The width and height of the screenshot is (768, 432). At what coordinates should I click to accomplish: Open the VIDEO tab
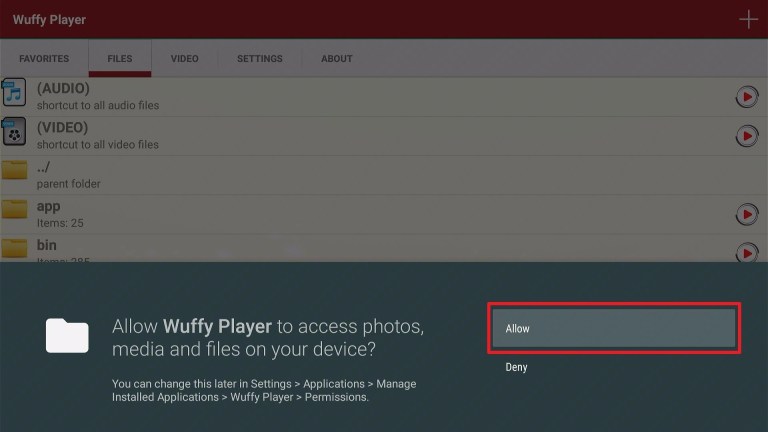point(185,58)
